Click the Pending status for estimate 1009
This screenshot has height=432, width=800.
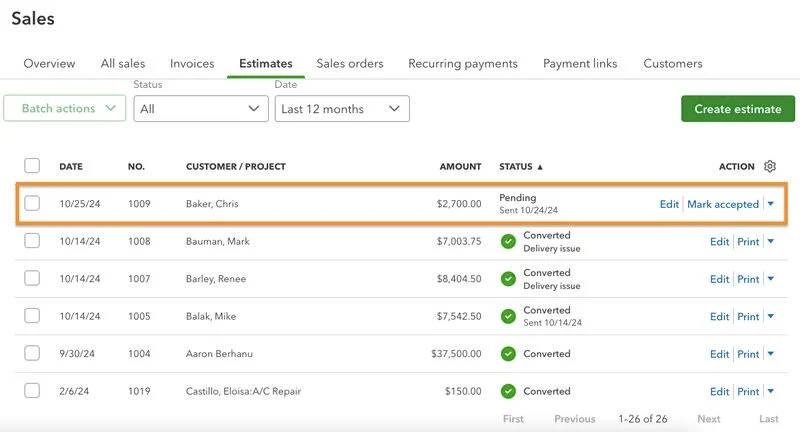click(518, 197)
